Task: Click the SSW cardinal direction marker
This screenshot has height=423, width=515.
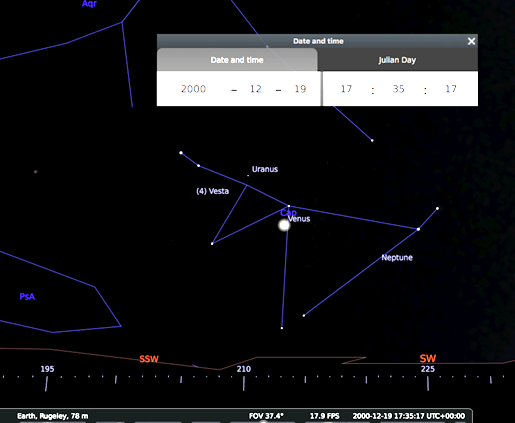Action: [x=149, y=359]
